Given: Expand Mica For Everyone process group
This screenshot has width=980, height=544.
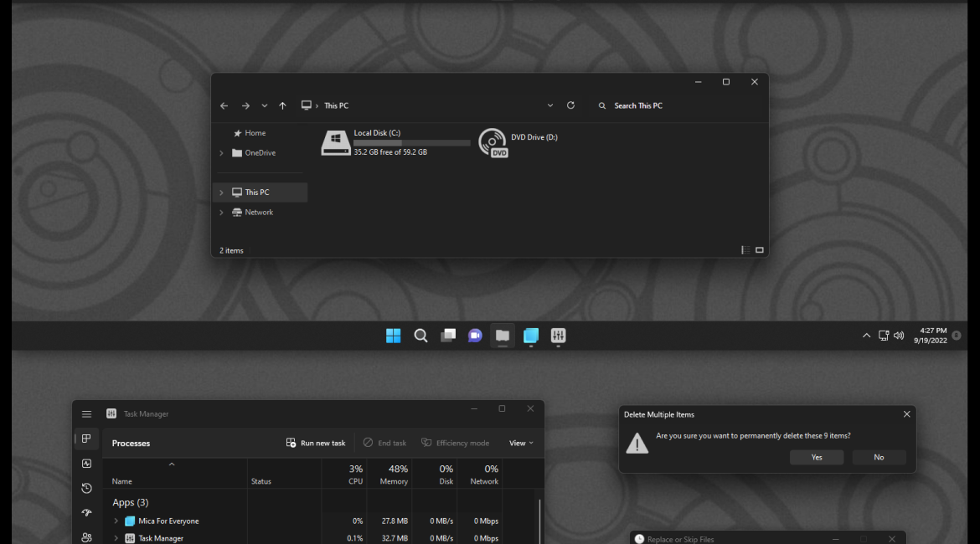Looking at the screenshot, I should [x=116, y=521].
